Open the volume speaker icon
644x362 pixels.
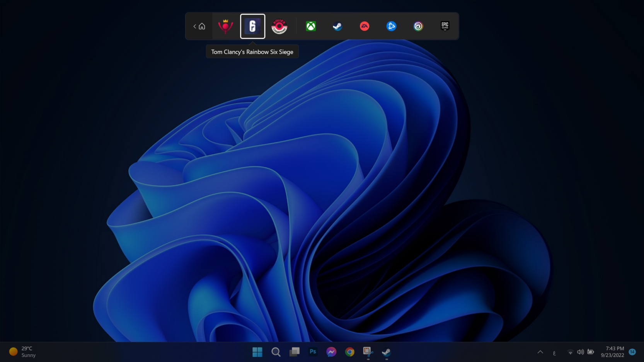point(580,352)
